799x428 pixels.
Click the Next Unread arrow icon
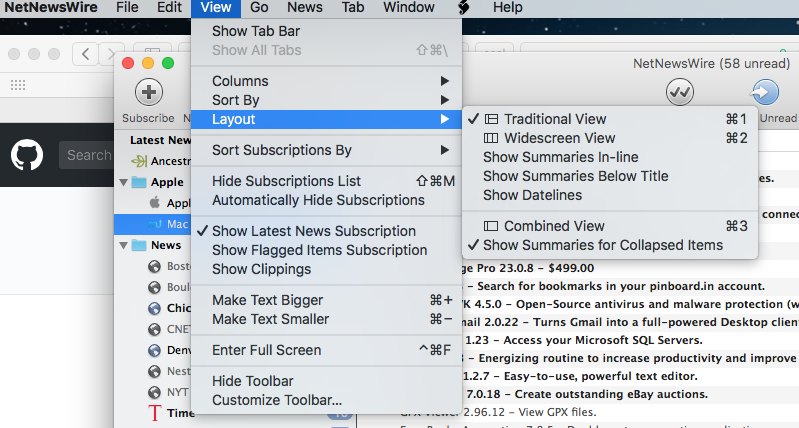tap(765, 92)
